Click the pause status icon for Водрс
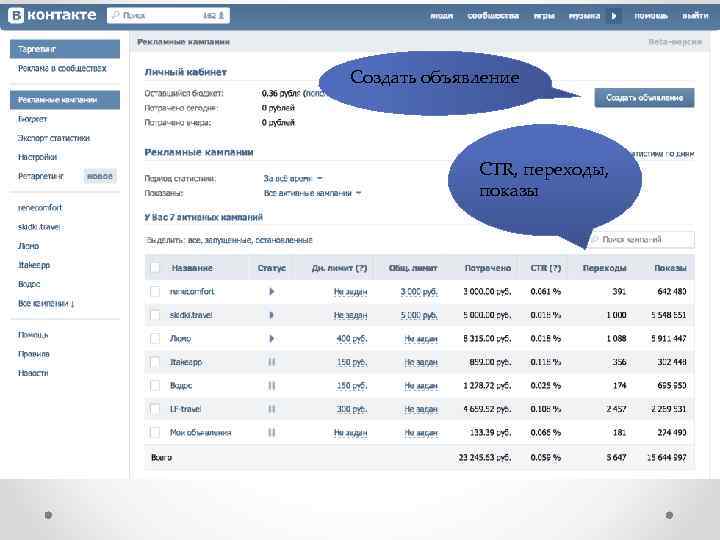 point(271,386)
